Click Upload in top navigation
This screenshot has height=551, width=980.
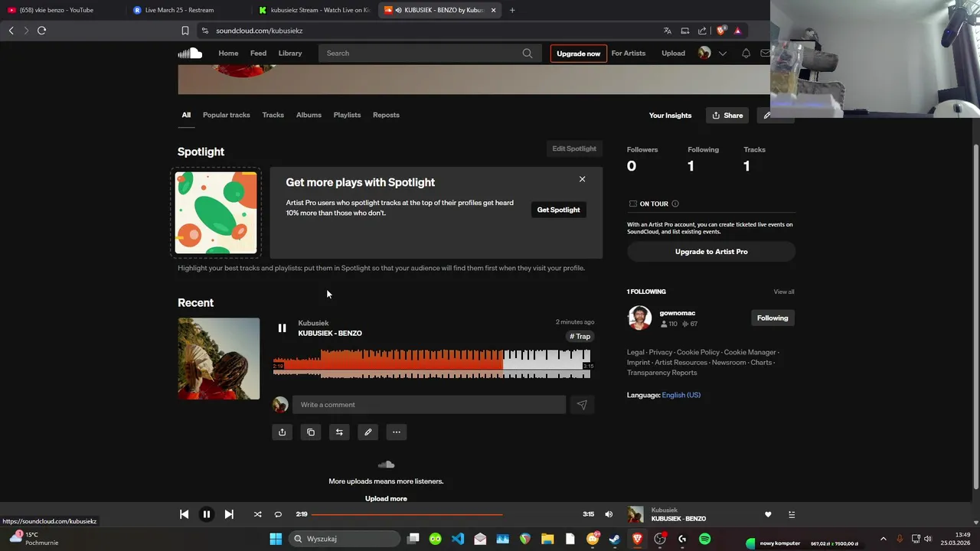click(x=674, y=53)
